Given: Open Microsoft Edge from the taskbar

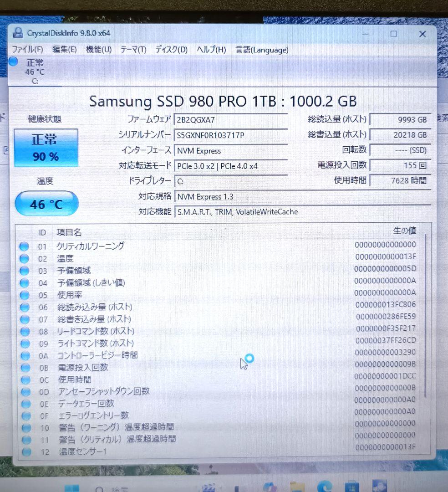Looking at the screenshot, I should pyautogui.click(x=325, y=487).
